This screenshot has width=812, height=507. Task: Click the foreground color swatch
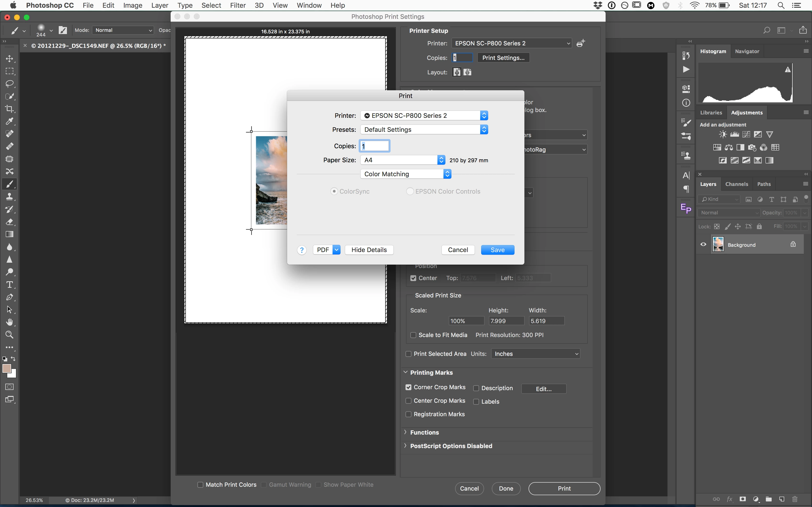tap(6, 368)
